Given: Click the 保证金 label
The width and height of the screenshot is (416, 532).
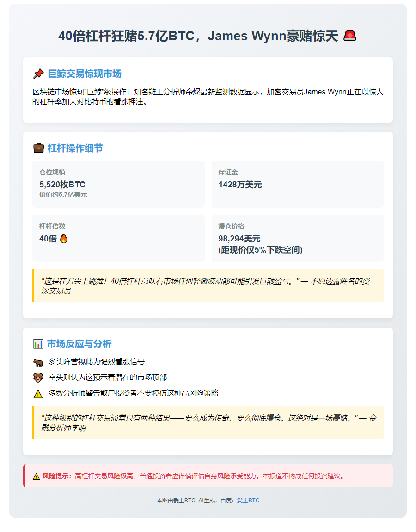Looking at the screenshot, I should 228,173.
